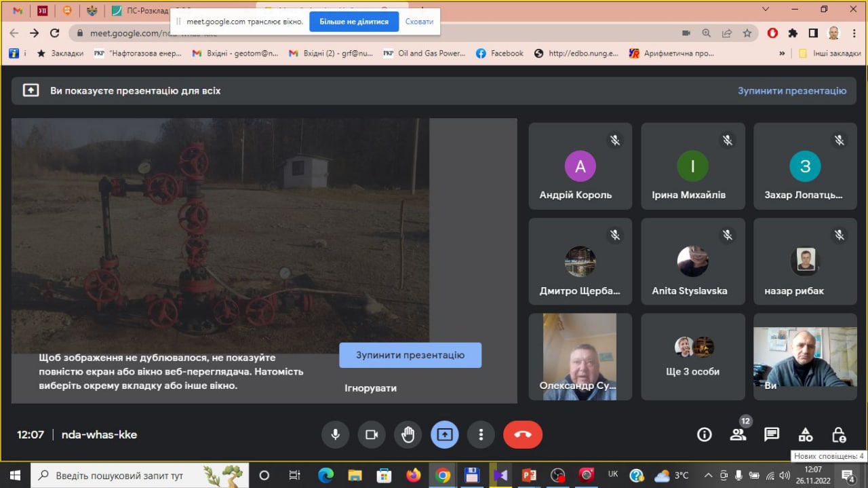Show hidden system tray icons
The height and width of the screenshot is (488, 868).
coord(708,475)
